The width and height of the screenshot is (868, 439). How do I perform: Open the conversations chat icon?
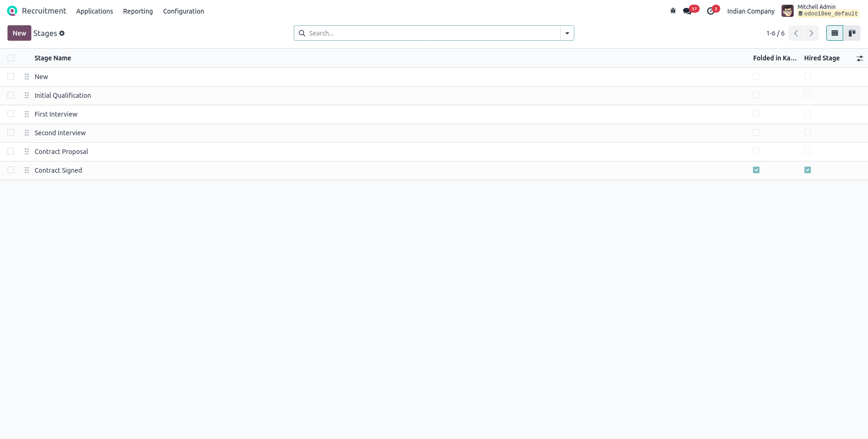pos(687,11)
